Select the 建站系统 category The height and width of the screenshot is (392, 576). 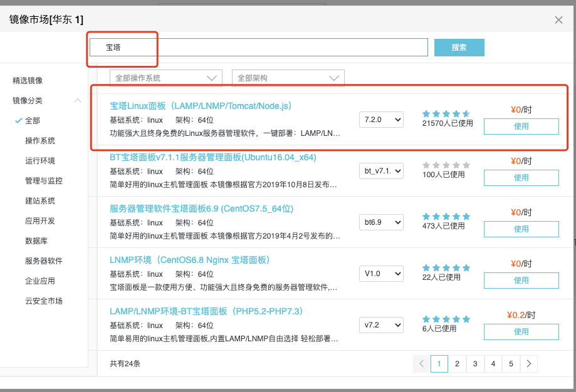point(40,201)
